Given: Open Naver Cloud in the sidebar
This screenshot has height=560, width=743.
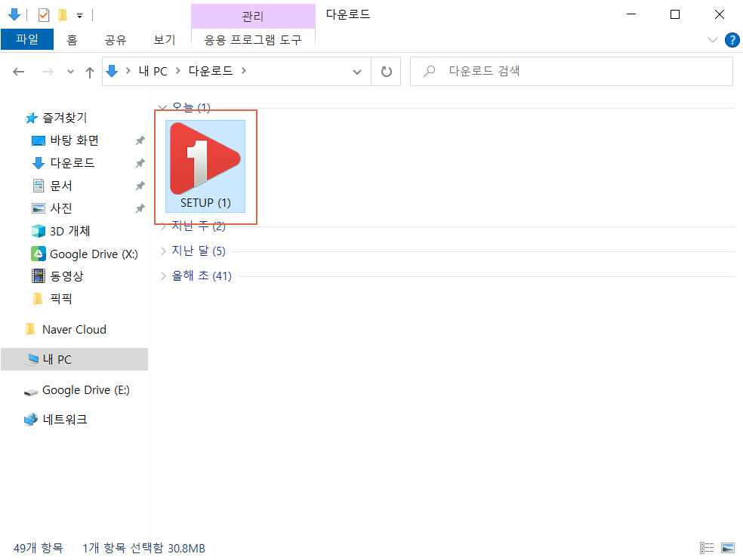Looking at the screenshot, I should (x=74, y=329).
